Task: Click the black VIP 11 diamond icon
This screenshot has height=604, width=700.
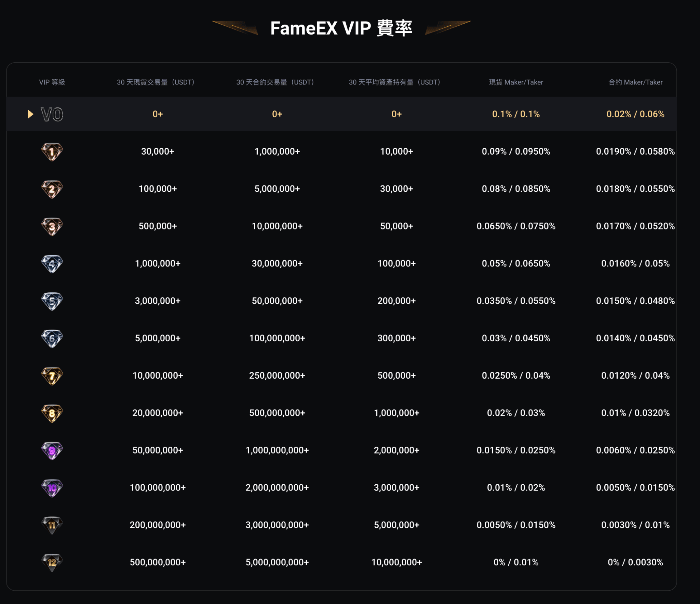Action: (x=52, y=525)
